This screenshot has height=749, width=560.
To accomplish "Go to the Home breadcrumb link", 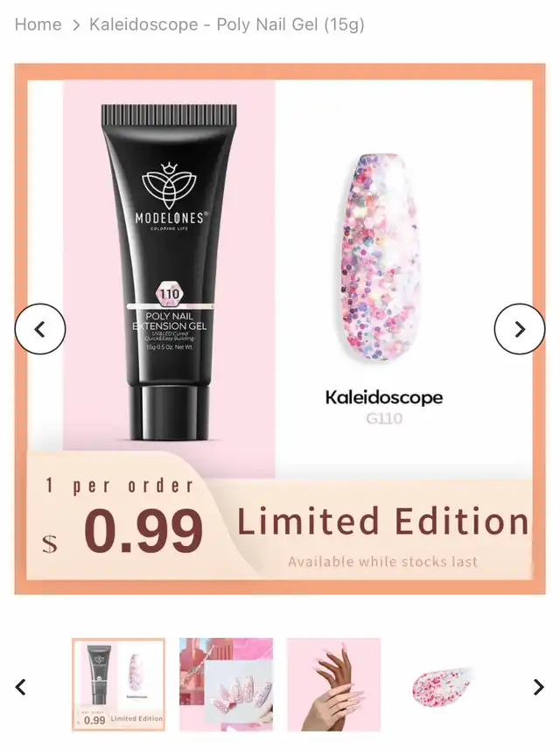I will pyautogui.click(x=38, y=24).
